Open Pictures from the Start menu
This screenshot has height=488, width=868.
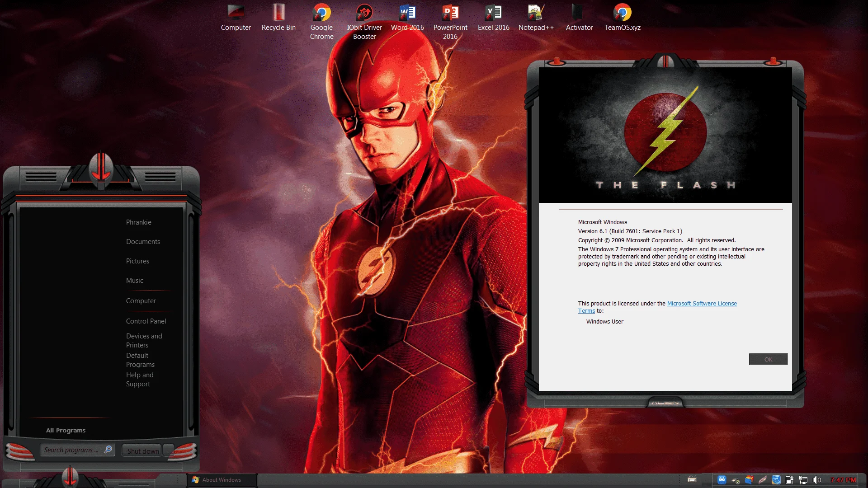(137, 261)
